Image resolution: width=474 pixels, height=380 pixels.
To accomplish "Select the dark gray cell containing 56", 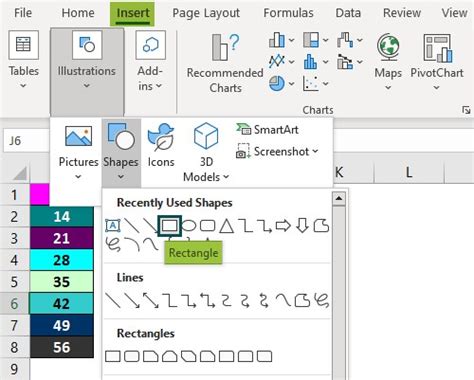I will click(x=62, y=347).
